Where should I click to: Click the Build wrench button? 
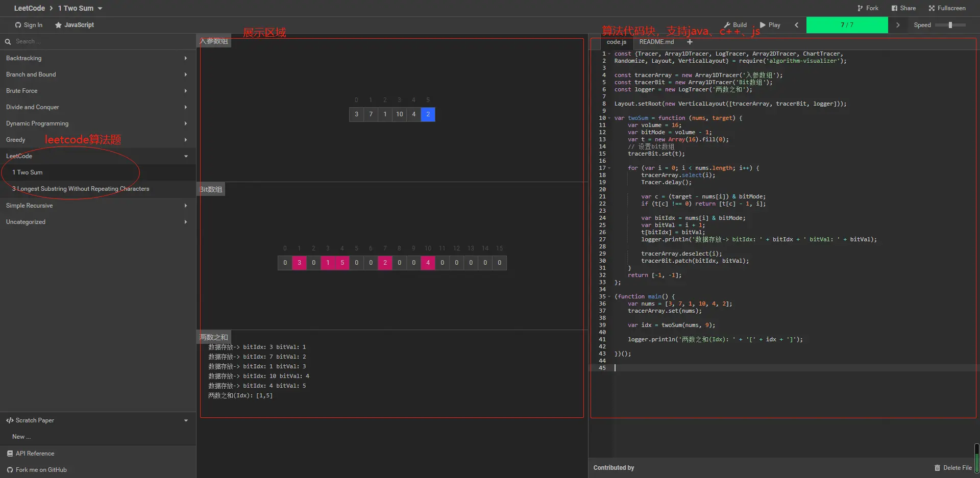735,25
